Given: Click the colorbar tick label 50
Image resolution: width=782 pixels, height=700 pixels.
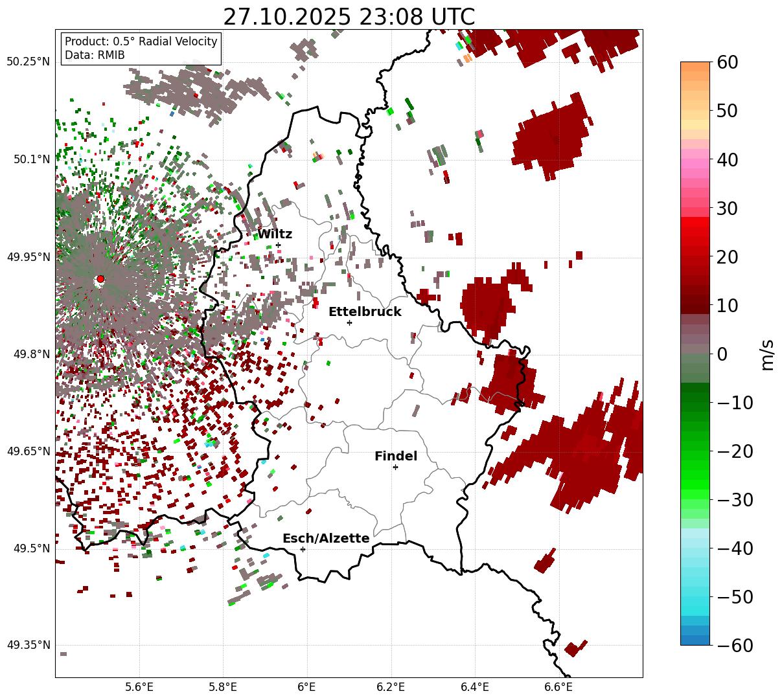Looking at the screenshot, I should tap(727, 111).
